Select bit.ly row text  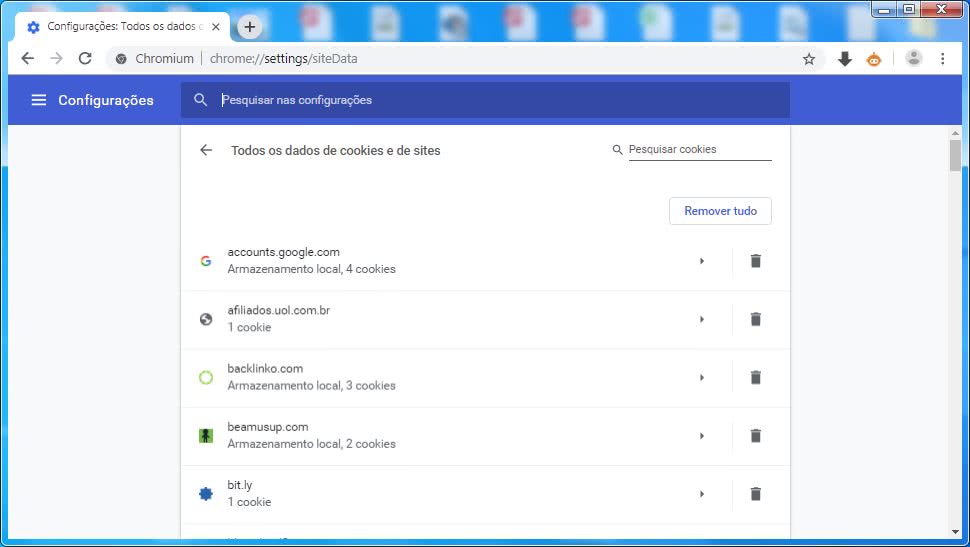click(x=239, y=485)
